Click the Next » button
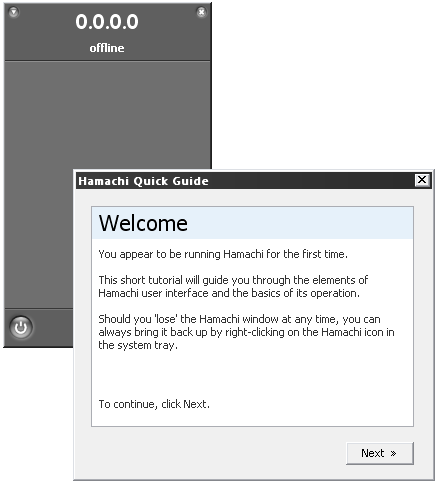 coord(380,453)
